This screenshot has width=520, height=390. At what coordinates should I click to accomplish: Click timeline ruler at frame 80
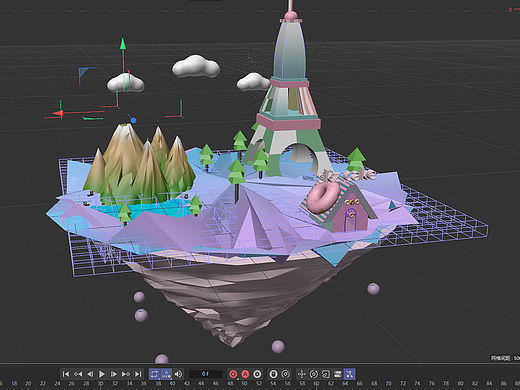460,384
